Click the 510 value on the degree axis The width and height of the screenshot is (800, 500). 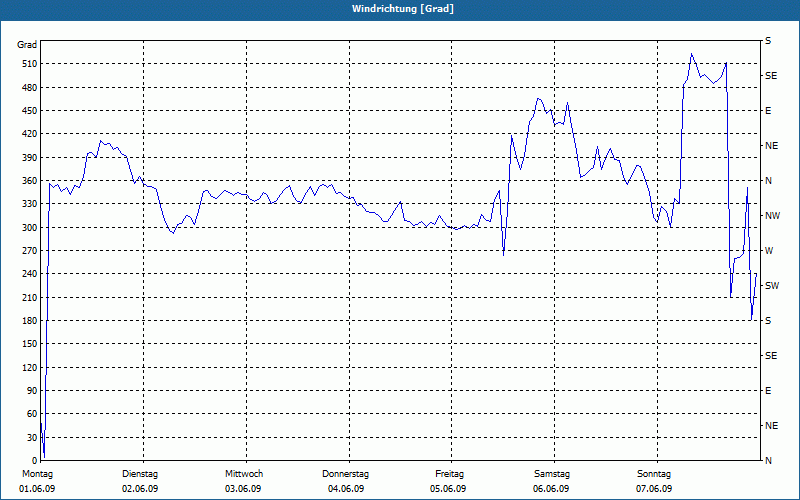pos(29,64)
